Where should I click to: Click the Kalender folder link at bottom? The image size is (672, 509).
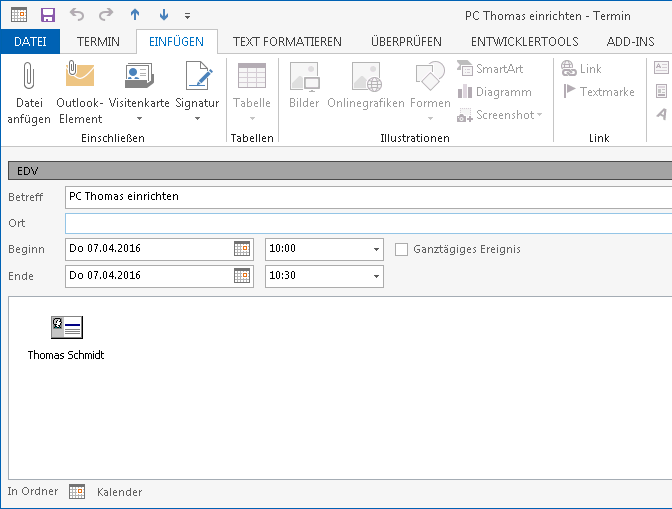[x=119, y=492]
